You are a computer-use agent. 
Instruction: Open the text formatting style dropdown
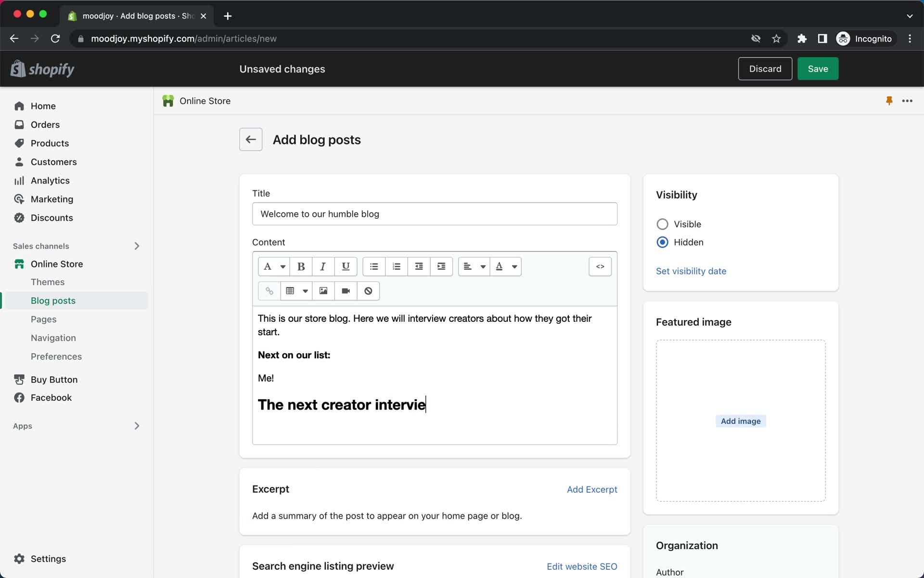pos(274,266)
